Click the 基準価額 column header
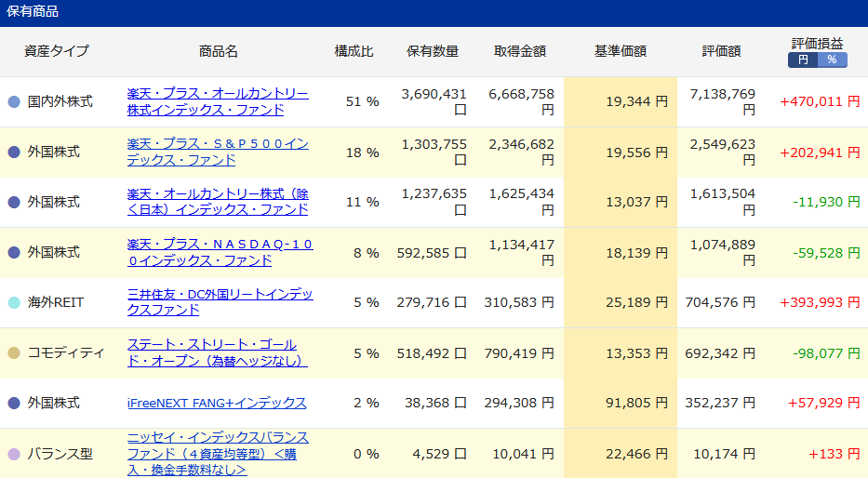This screenshot has height=478, width=868. coord(620,51)
